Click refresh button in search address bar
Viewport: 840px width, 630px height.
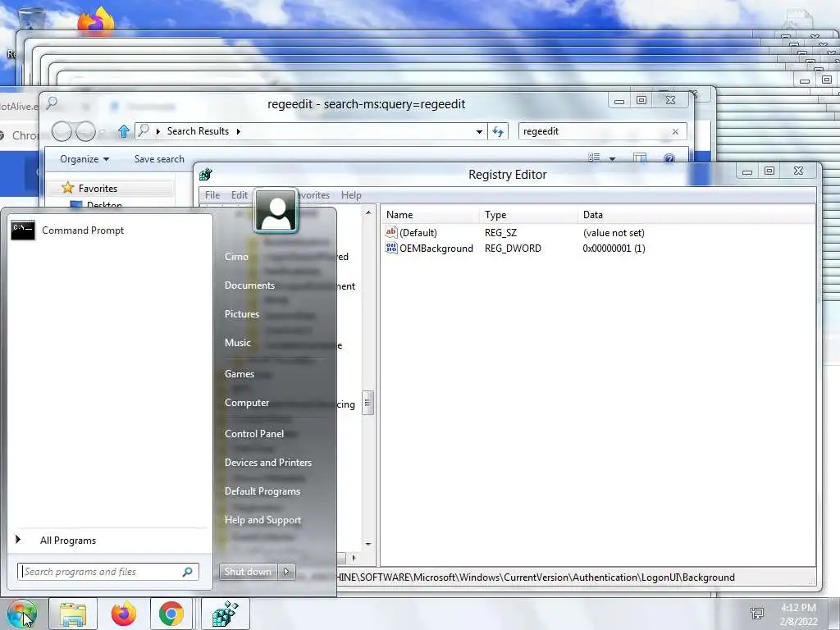pos(498,131)
